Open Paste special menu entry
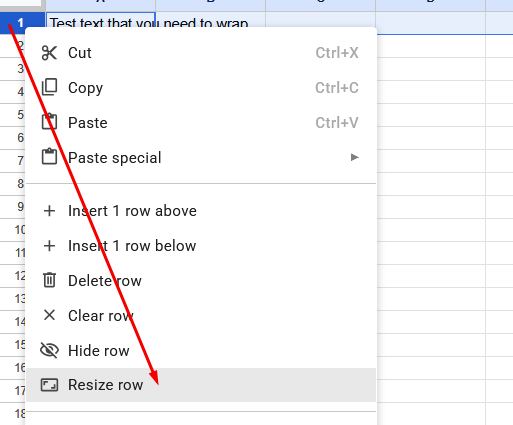The image size is (513, 425). [x=201, y=158]
